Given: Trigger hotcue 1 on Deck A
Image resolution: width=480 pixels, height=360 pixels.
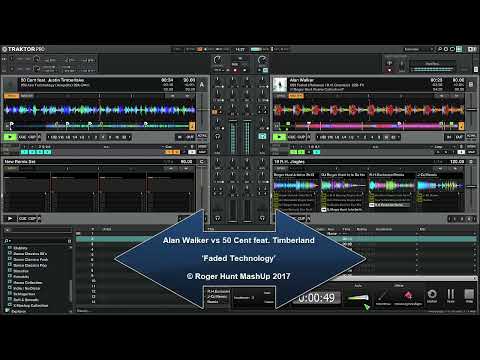Looking at the screenshot, I should pos(24,152).
